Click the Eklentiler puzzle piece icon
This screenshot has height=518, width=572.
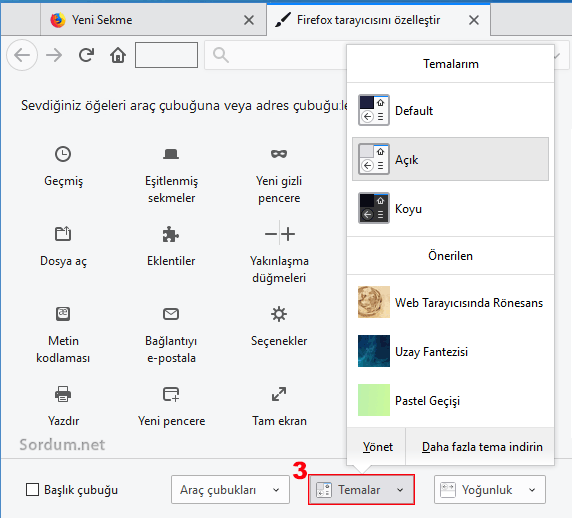[x=171, y=234]
